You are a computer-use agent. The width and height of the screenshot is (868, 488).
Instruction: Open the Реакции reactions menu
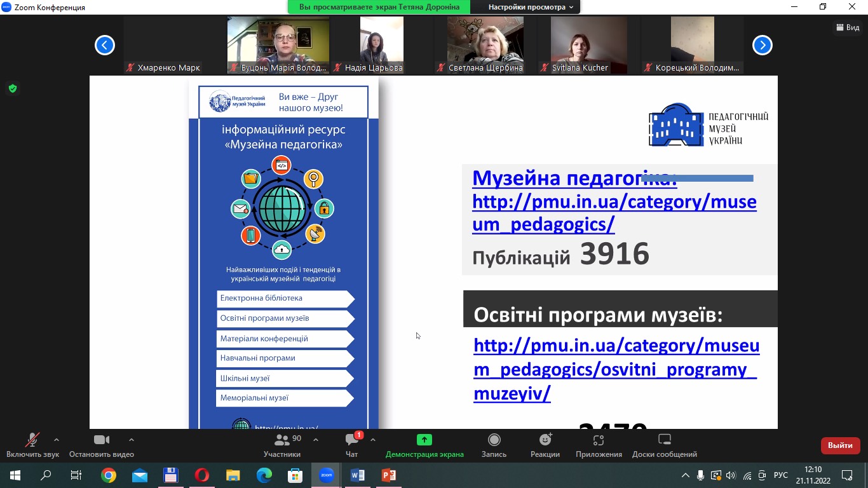point(545,445)
